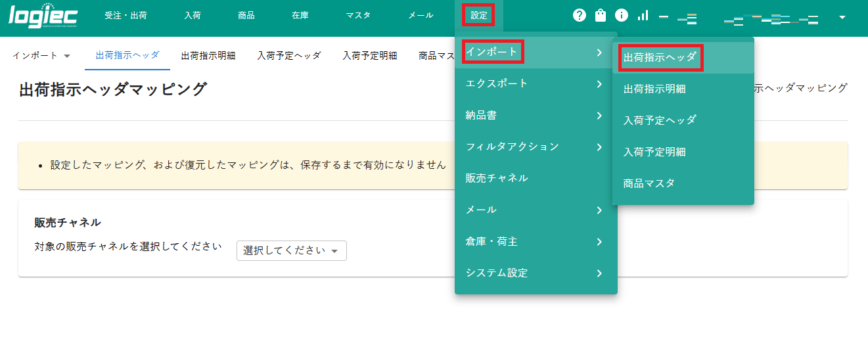Image resolution: width=868 pixels, height=345 pixels.
Task: Expand メール item in settings dropdown
Action: click(x=536, y=210)
